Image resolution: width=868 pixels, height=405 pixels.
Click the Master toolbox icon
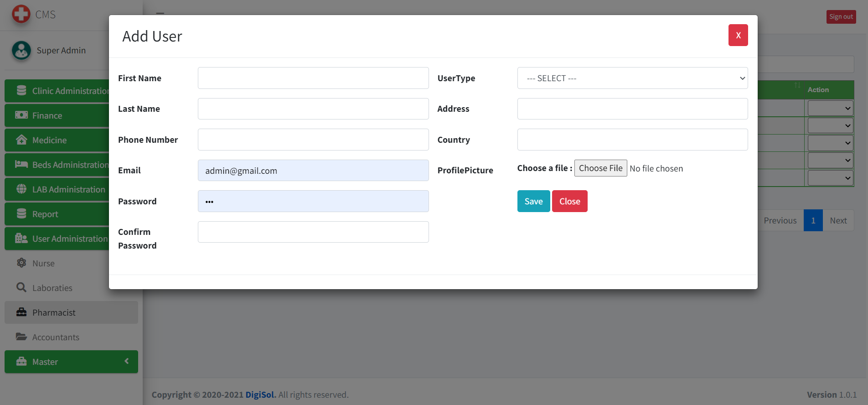tap(21, 361)
